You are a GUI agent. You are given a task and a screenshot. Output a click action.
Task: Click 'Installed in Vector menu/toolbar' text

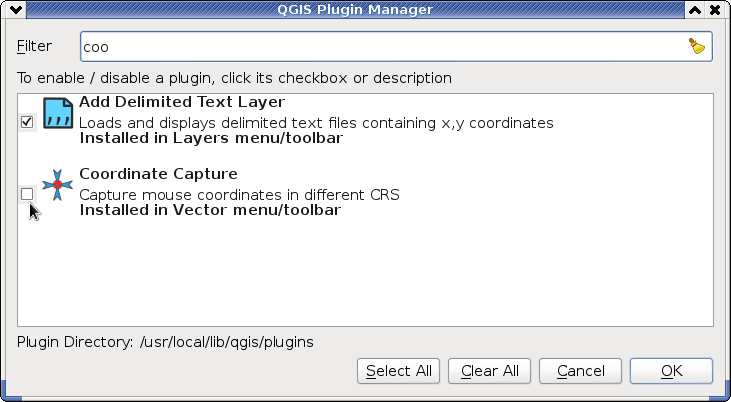tap(210, 210)
